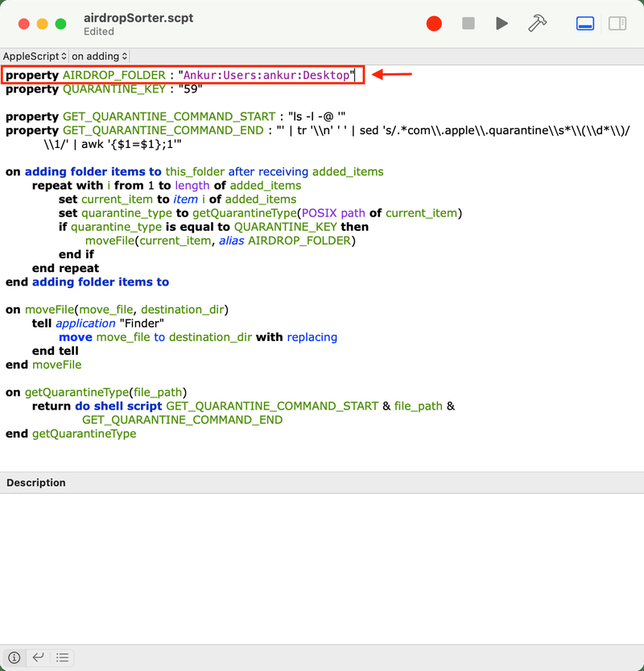The height and width of the screenshot is (671, 644).
Task: Click the 'end repeat' line
Action: (65, 268)
